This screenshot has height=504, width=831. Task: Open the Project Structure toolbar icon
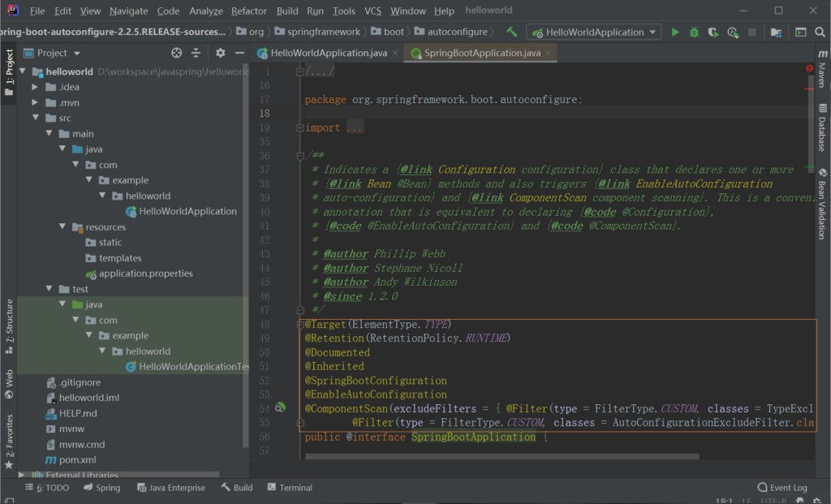776,32
